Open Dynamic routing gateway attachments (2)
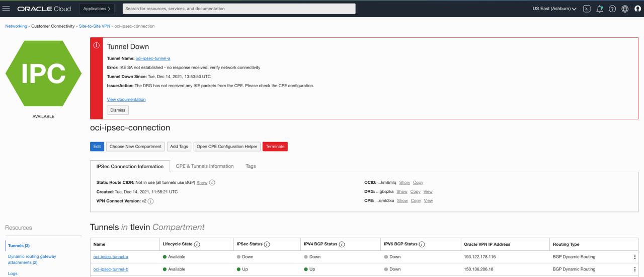This screenshot has width=644, height=277. pyautogui.click(x=32, y=259)
